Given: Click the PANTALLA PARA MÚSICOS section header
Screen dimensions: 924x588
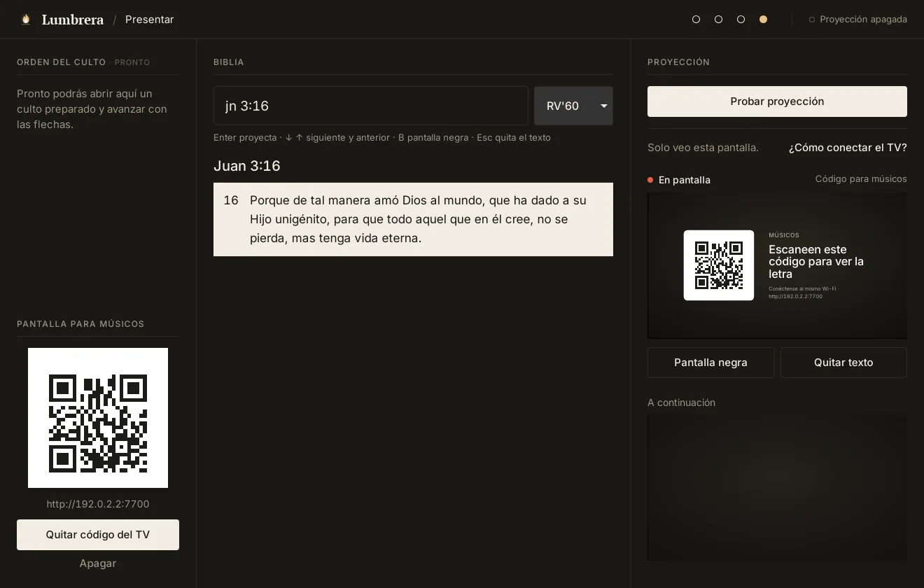Looking at the screenshot, I should pos(80,324).
